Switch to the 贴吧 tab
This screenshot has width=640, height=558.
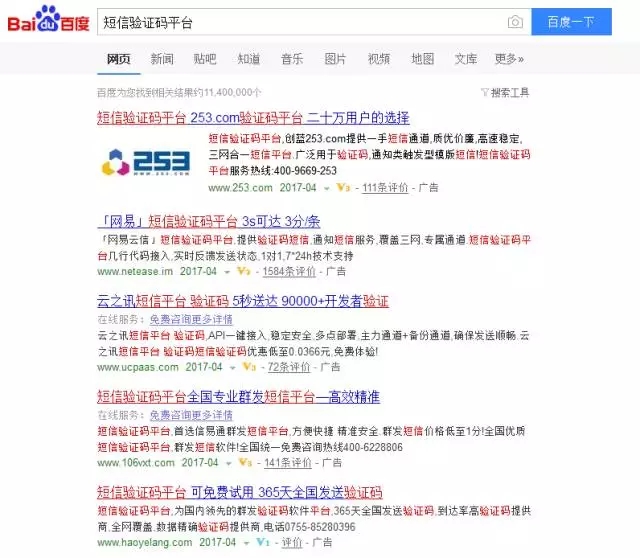pos(205,59)
